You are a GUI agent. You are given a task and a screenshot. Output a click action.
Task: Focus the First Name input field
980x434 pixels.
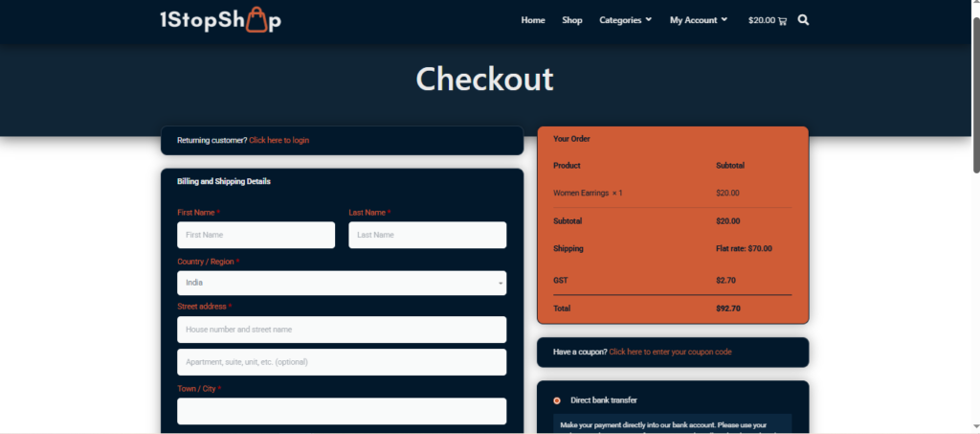tap(256, 235)
